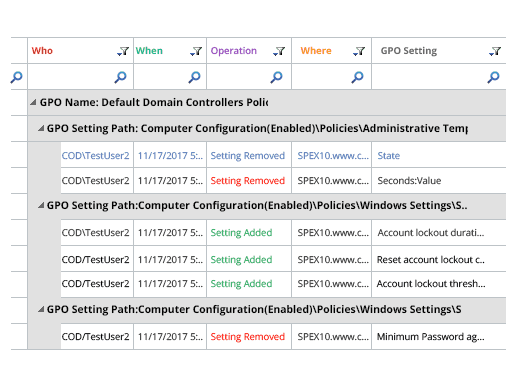This screenshot has height=382, width=520.
Task: Click the date cell in the State row
Action: pos(170,156)
